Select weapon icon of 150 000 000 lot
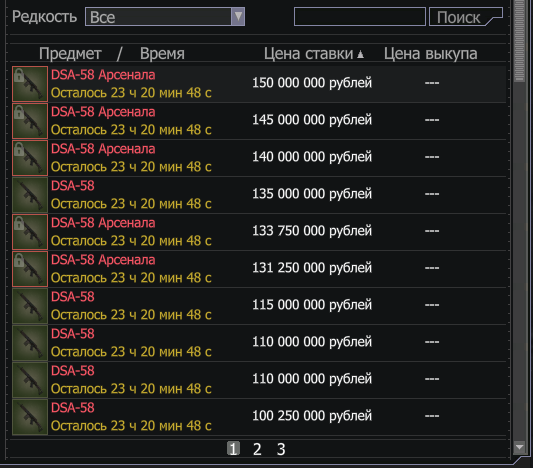Viewport: 533px width, 468px height. click(x=30, y=84)
